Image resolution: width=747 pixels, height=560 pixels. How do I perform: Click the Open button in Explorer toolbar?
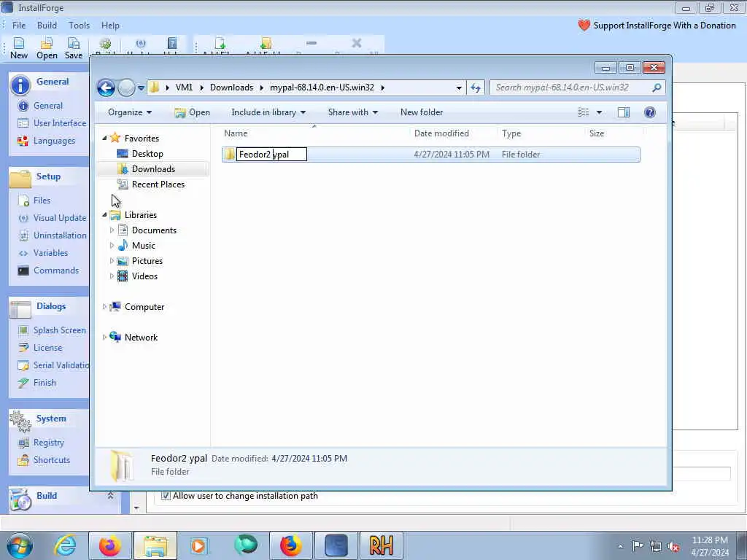coord(193,112)
